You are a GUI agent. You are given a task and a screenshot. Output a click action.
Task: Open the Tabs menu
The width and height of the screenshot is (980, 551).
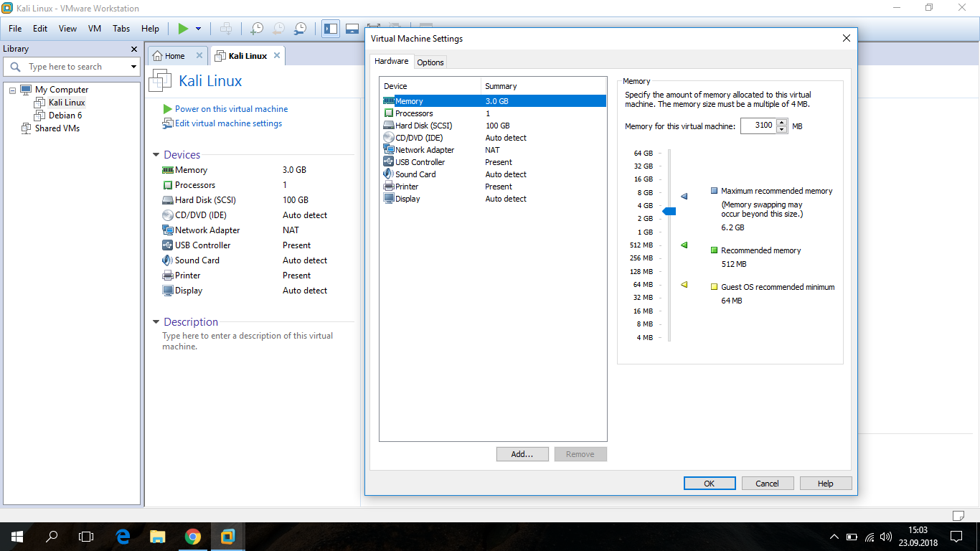pos(121,29)
